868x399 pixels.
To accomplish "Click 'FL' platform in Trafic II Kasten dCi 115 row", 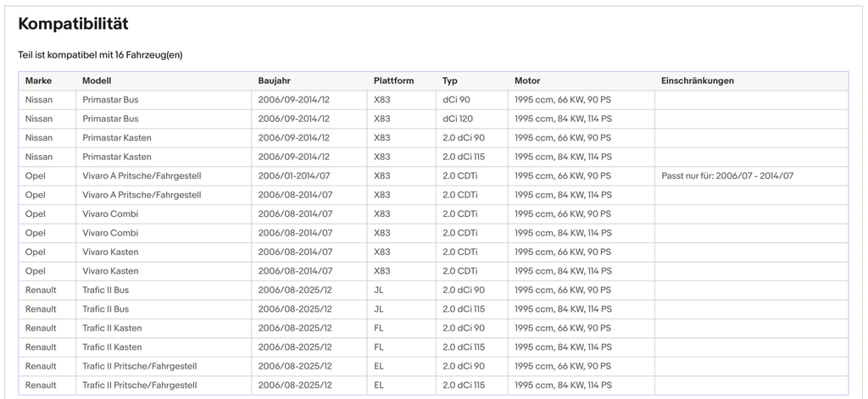I will [379, 347].
